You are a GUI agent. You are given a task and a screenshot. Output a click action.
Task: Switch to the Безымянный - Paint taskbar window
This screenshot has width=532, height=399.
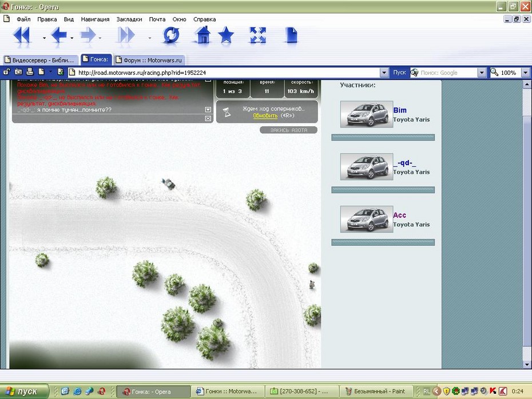pyautogui.click(x=376, y=391)
